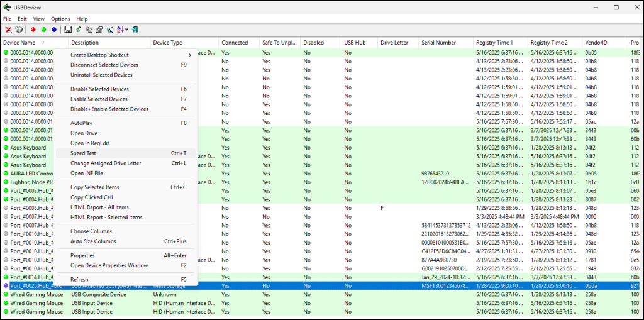Click the blue circle disable+enable icon
Image resolution: width=644 pixels, height=320 pixels.
point(54,30)
